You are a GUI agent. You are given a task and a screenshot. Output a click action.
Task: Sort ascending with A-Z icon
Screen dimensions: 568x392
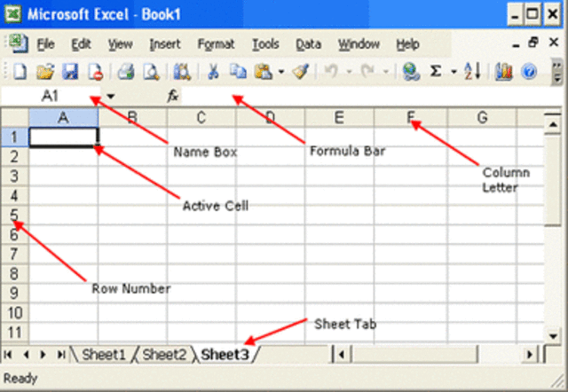(472, 71)
